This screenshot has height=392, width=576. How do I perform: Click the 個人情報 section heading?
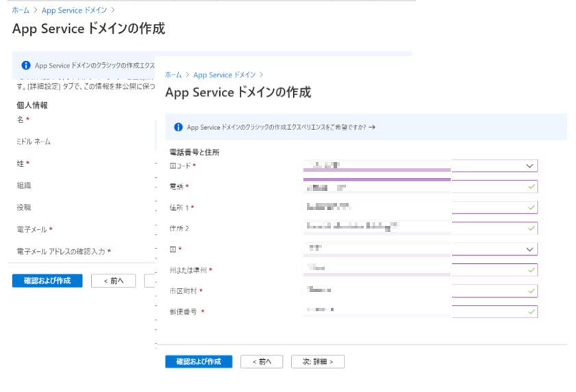point(32,105)
